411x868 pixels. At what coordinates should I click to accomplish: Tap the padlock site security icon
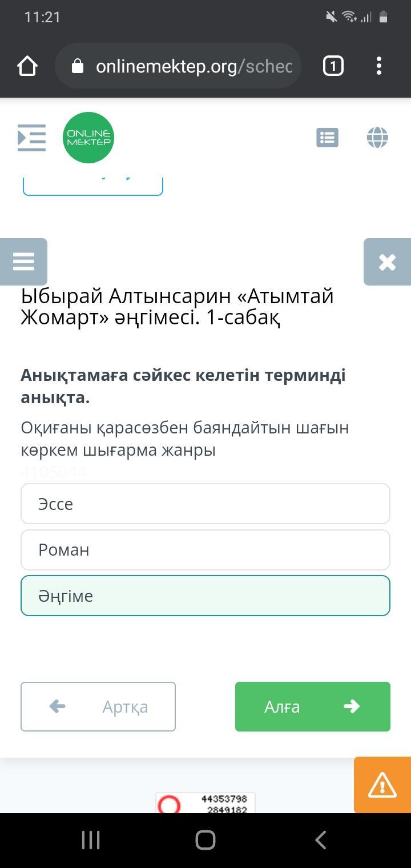78,66
